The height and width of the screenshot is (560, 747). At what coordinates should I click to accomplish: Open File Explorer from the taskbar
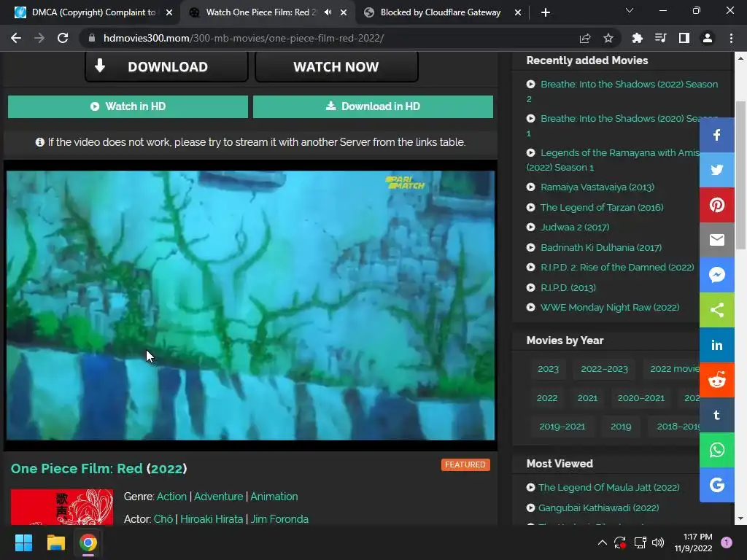55,542
